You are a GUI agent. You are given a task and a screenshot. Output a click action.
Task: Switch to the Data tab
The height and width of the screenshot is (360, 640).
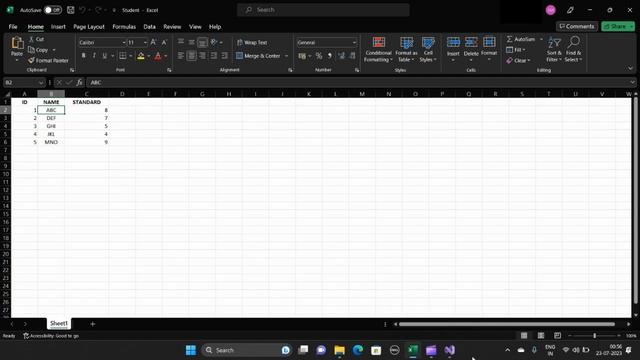tap(149, 27)
